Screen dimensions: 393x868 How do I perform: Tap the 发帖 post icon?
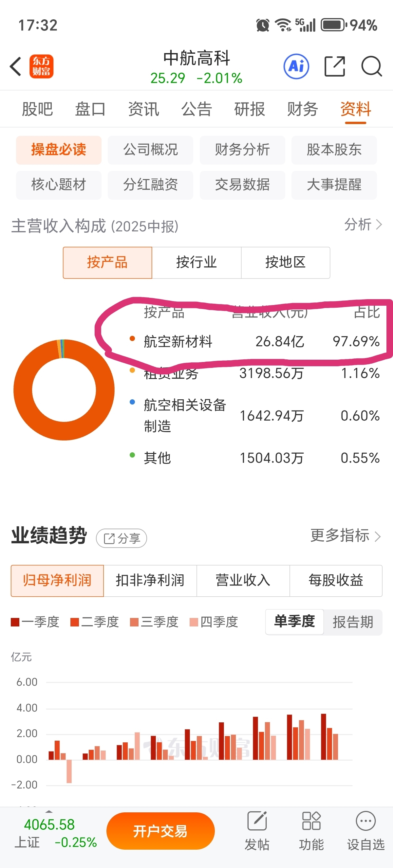257,821
